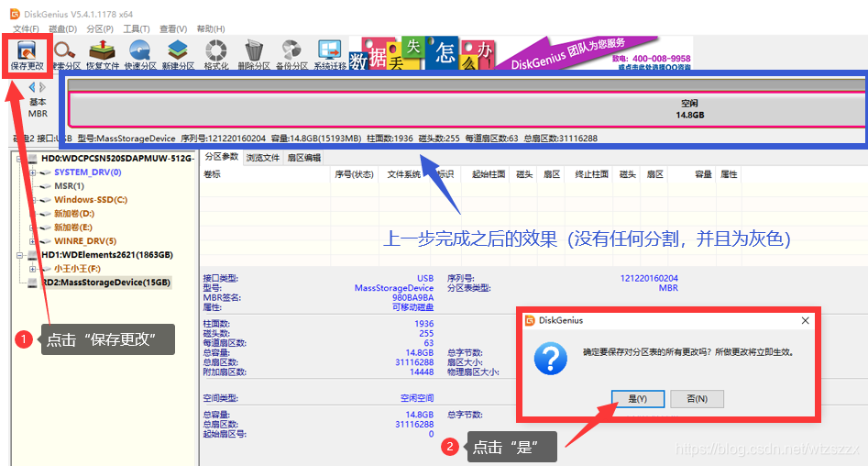
Task: Expand the WINRE_DRV(5) partition node
Action: click(33, 241)
